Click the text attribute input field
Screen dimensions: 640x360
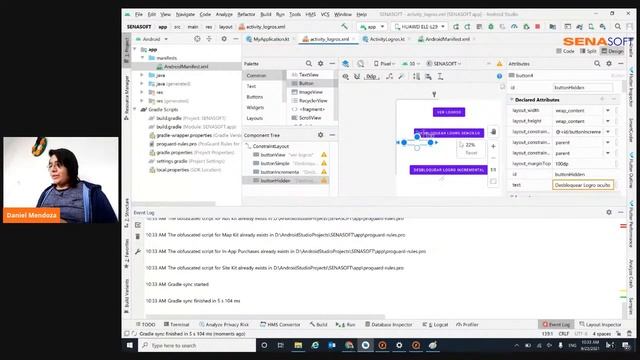tap(583, 185)
